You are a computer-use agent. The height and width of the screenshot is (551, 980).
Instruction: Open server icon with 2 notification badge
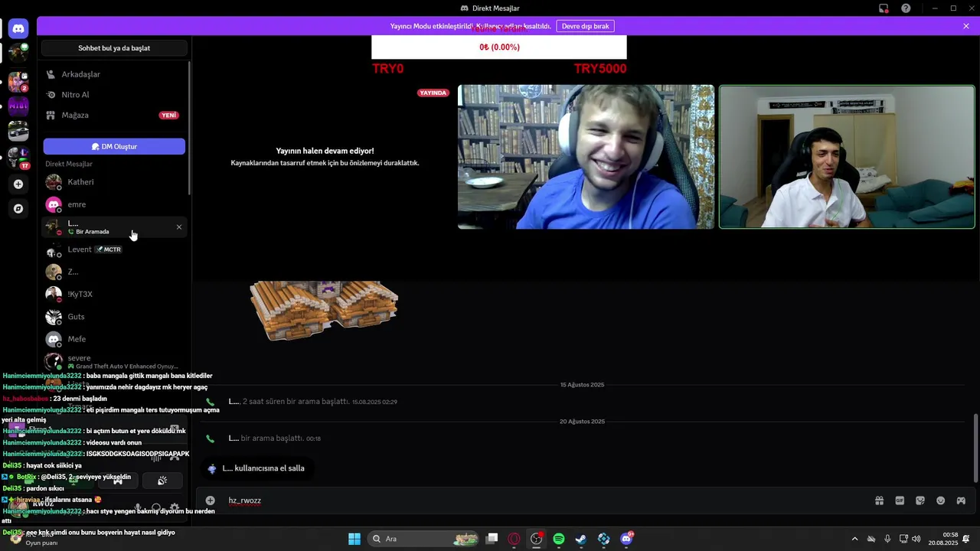tap(18, 81)
